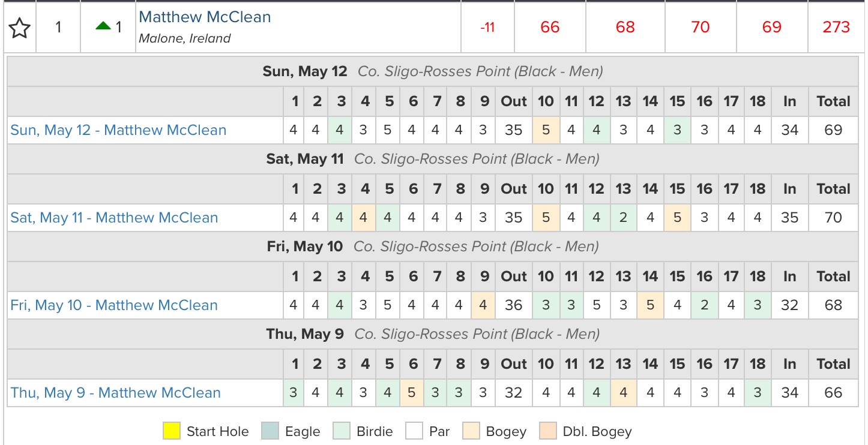The height and width of the screenshot is (445, 868).
Task: Click the Sun, May 12 round header row
Action: (x=433, y=72)
